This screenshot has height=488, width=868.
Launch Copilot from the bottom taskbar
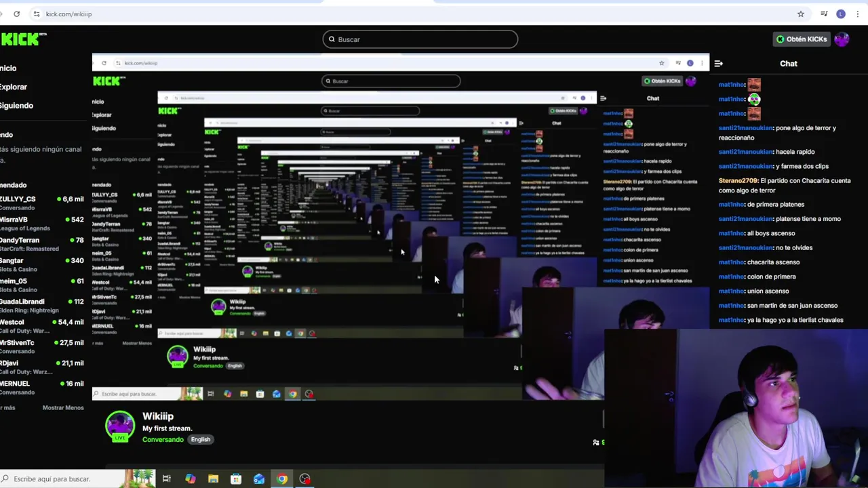click(x=191, y=479)
